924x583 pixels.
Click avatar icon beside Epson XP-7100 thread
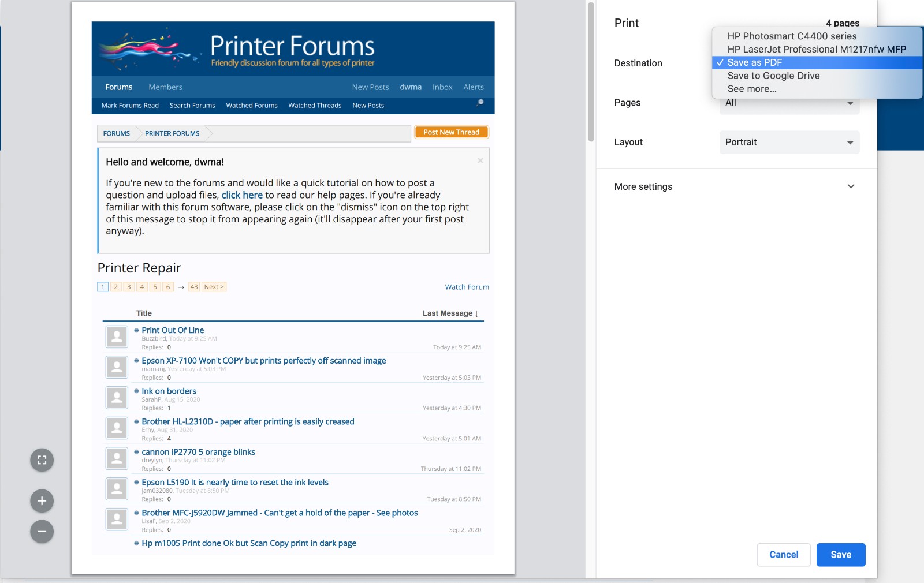coord(117,367)
